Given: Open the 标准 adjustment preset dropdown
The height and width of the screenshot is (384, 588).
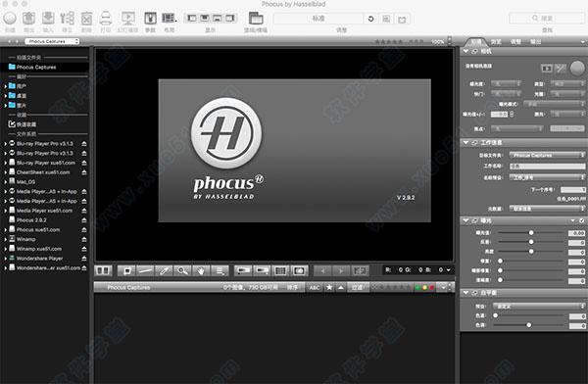Looking at the screenshot, I should tap(318, 19).
